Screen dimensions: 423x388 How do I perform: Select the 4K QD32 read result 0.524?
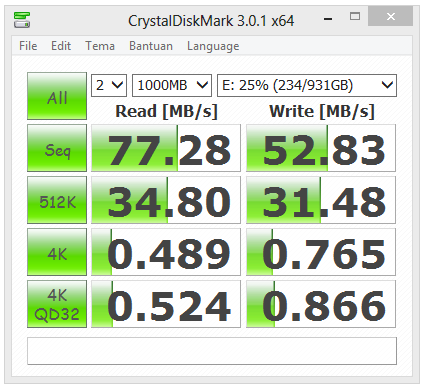(x=166, y=304)
